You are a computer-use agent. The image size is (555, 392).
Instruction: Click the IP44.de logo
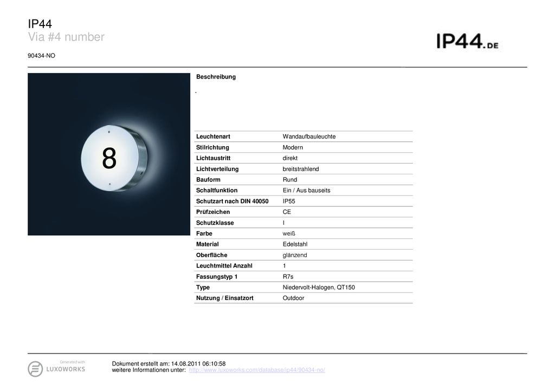point(467,41)
